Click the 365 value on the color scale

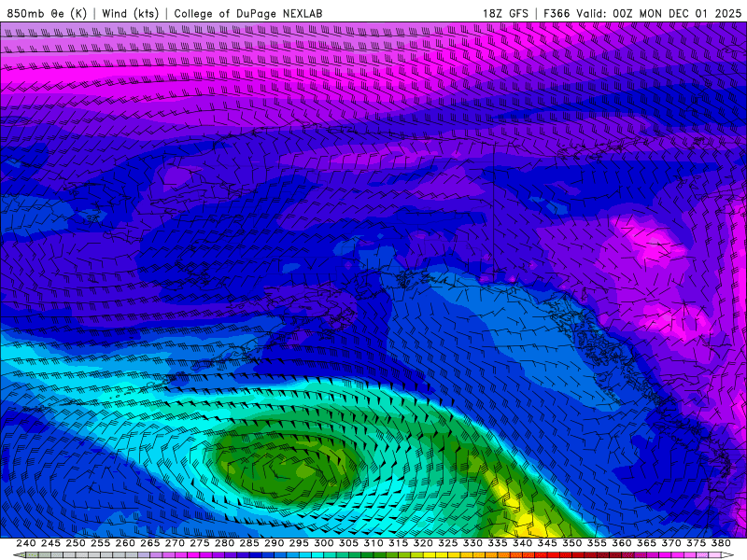(646, 543)
